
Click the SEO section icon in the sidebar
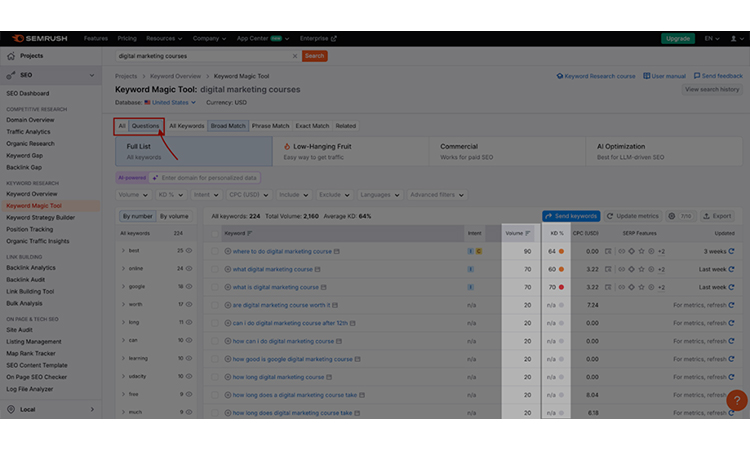pos(11,75)
